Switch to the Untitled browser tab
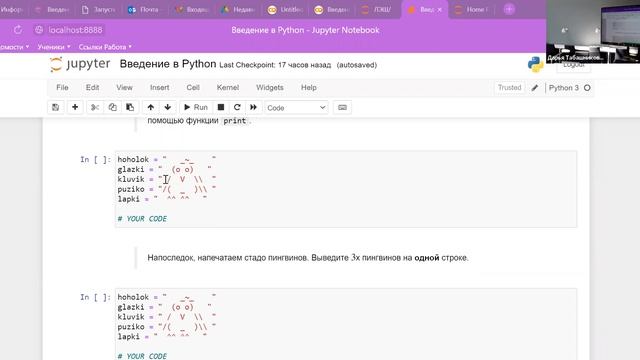The image size is (640, 360). [284, 9]
